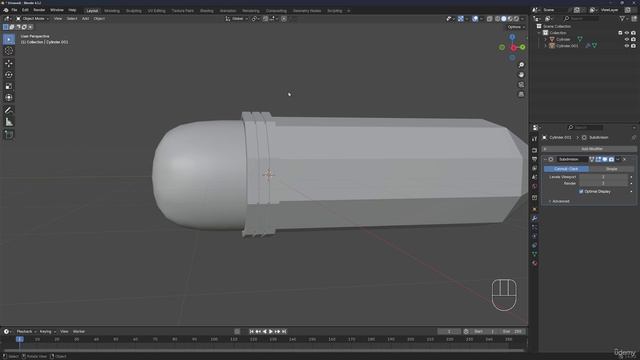Open the Output properties tab
The width and height of the screenshot is (640, 360).
coord(534,159)
